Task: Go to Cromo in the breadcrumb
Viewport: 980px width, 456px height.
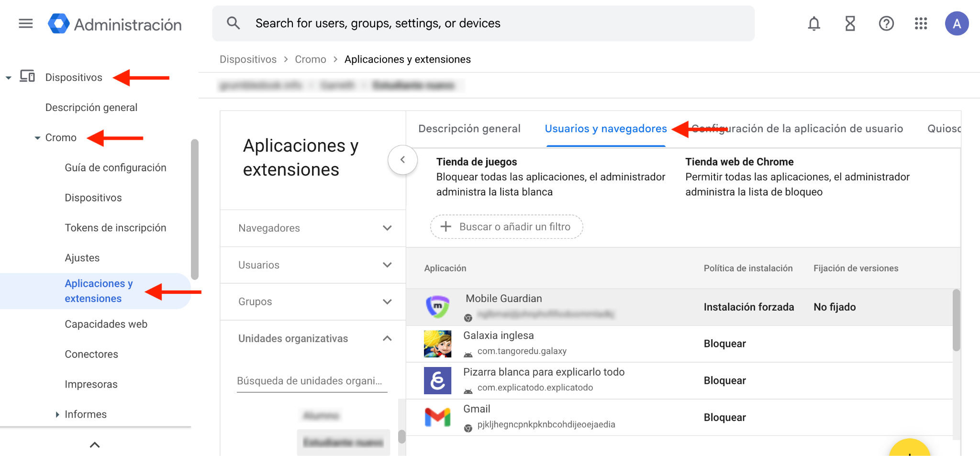Action: tap(310, 59)
